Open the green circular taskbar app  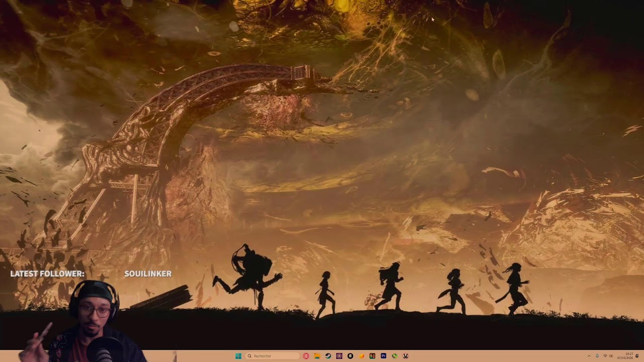pos(394,356)
